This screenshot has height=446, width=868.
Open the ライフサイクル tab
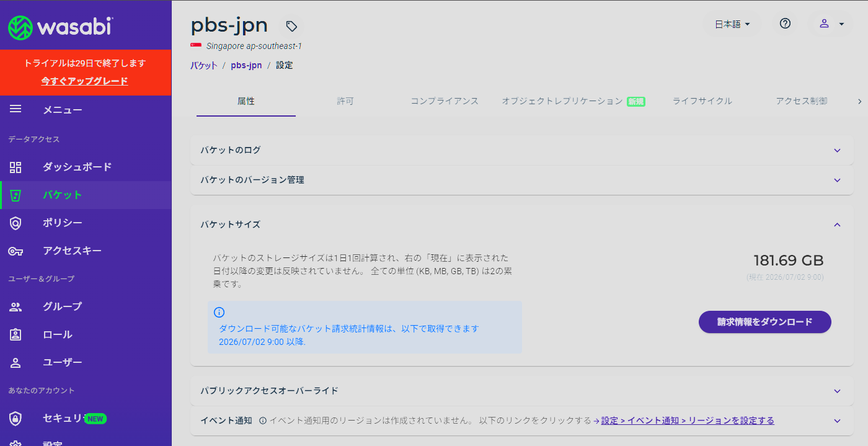[702, 101]
